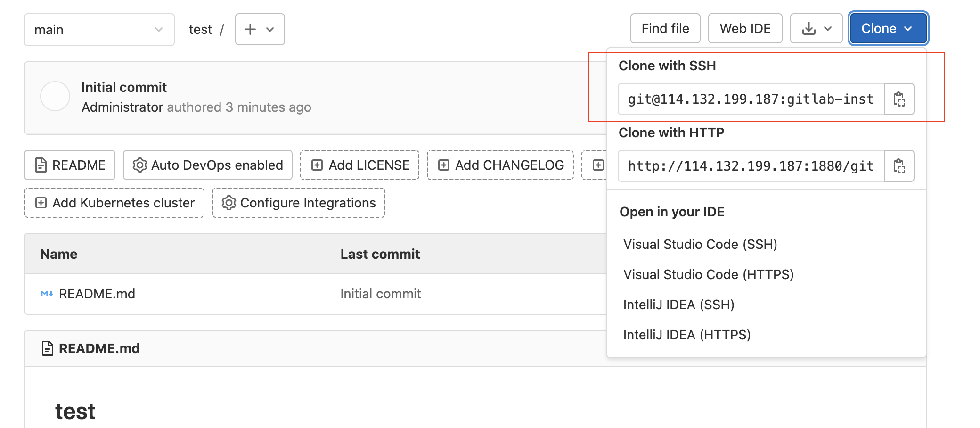Select the SSH clone URL field
This screenshot has height=428, width=980.
click(x=751, y=99)
